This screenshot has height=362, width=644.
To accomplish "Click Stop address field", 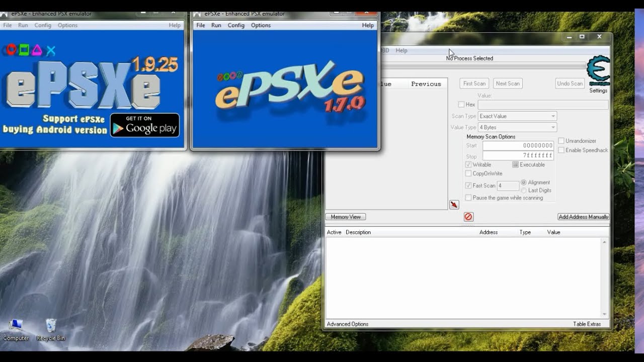I will pos(518,156).
